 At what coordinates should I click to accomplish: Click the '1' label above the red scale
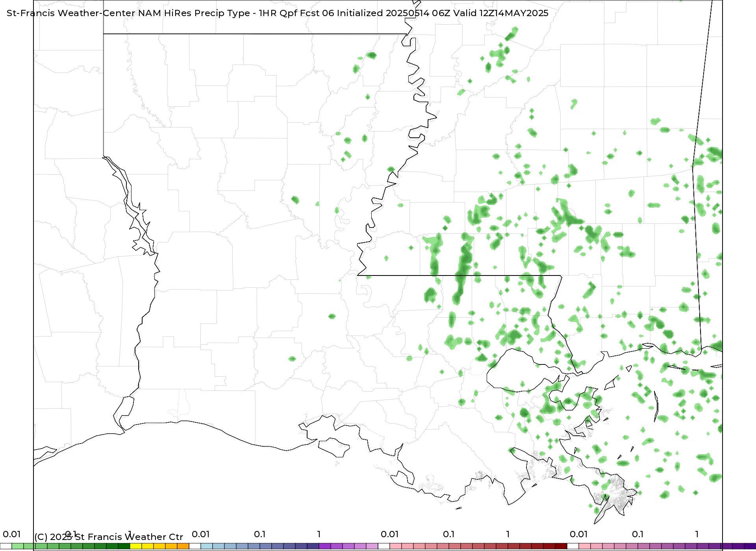coord(508,534)
